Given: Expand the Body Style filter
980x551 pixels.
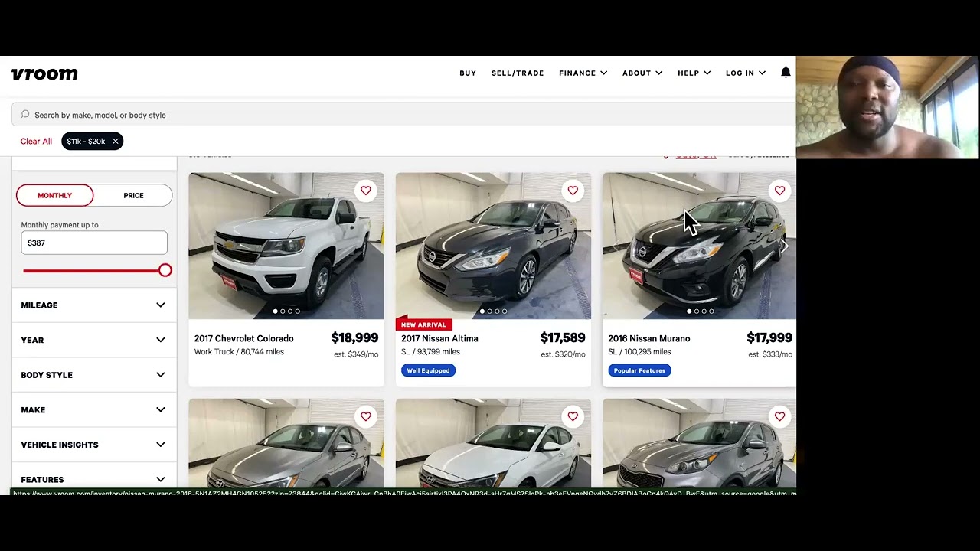Looking at the screenshot, I should coord(93,375).
